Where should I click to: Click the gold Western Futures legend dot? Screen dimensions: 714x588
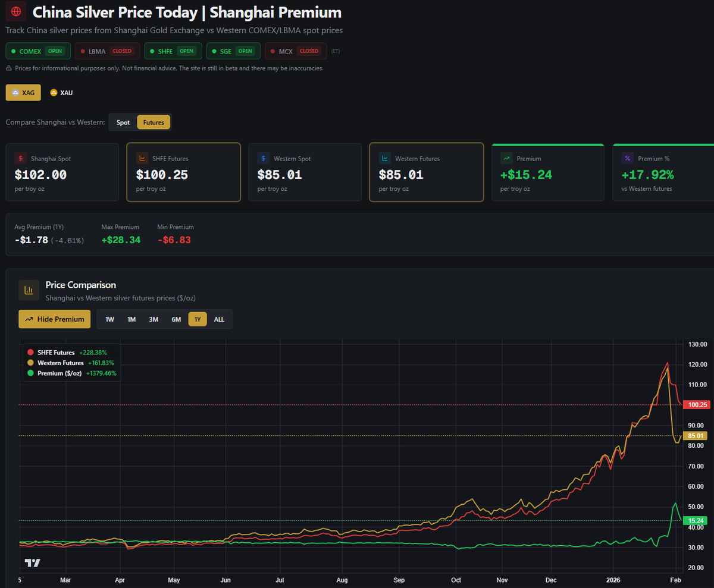[31, 363]
